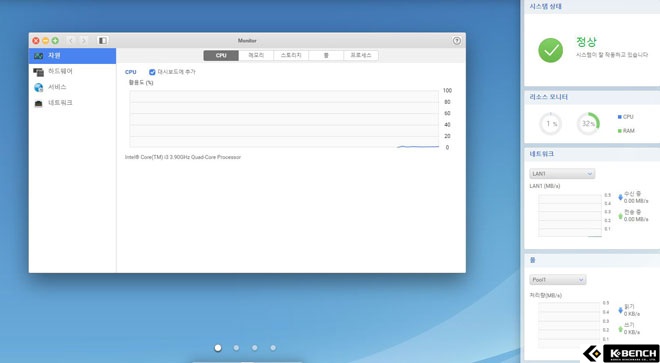Click the 시스템 상태 (System Status) widget header
Screen dimensions: 660x363
pyautogui.click(x=592, y=6)
